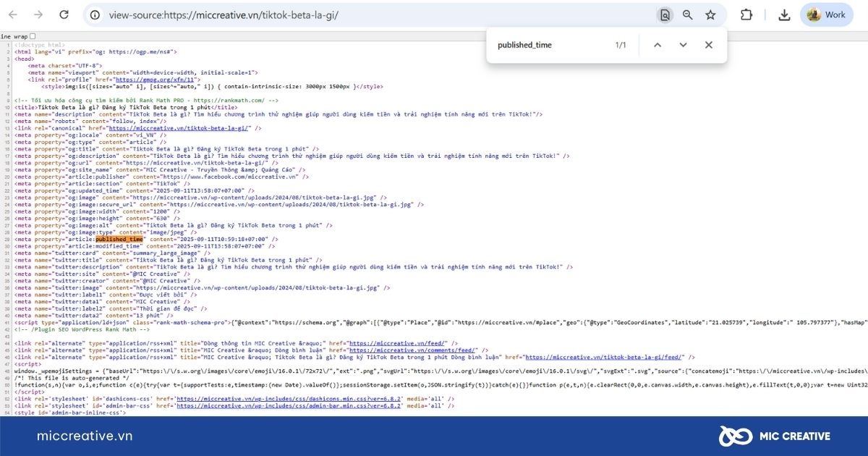Open the canonical tiktok-beta-la-gi link
This screenshot has height=456, width=868.
click(179, 128)
